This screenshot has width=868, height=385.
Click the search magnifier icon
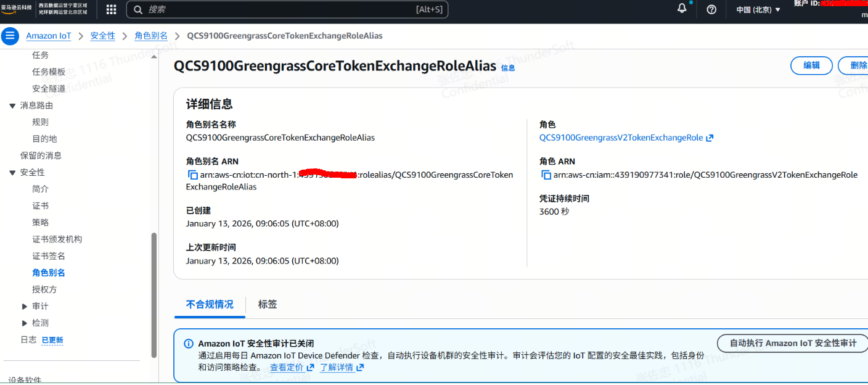139,9
